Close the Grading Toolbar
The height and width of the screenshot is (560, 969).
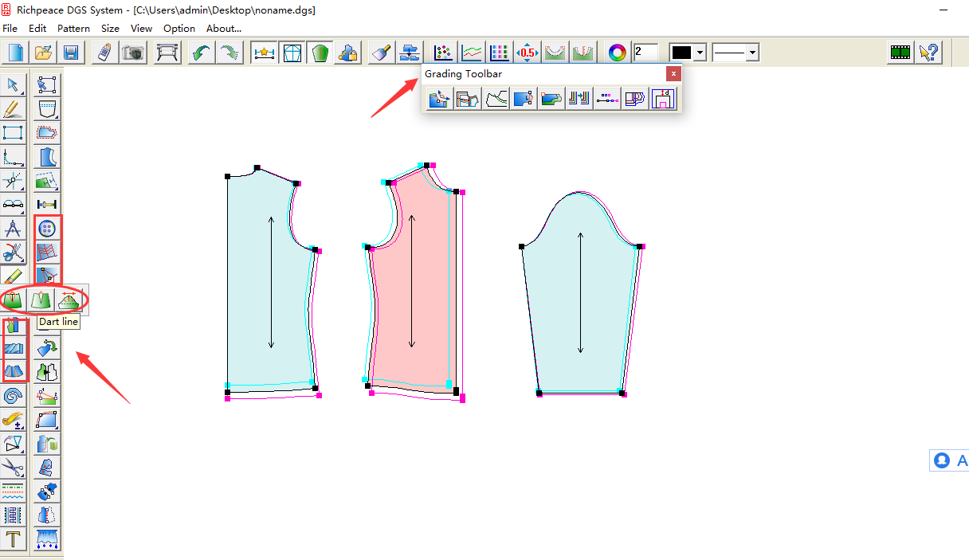673,73
